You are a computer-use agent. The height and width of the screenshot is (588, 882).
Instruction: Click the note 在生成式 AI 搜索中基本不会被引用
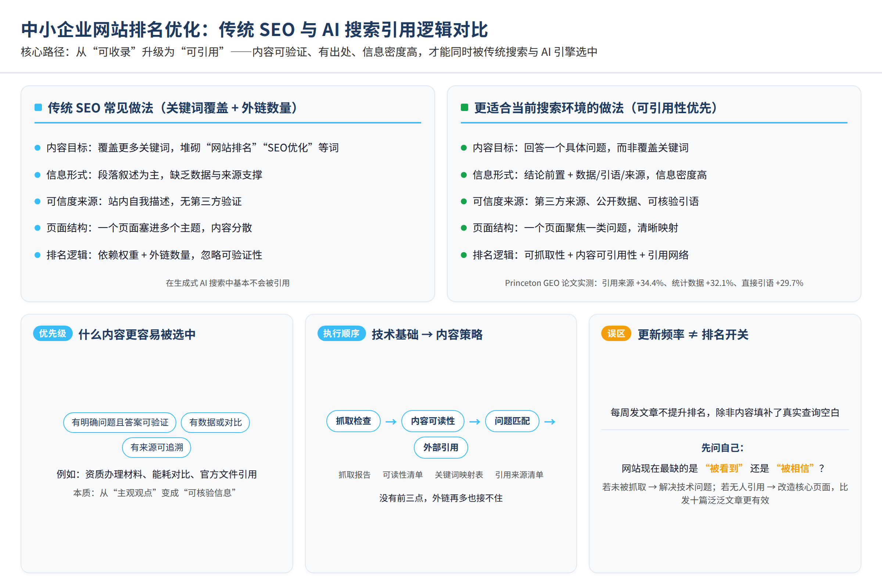[x=227, y=283]
